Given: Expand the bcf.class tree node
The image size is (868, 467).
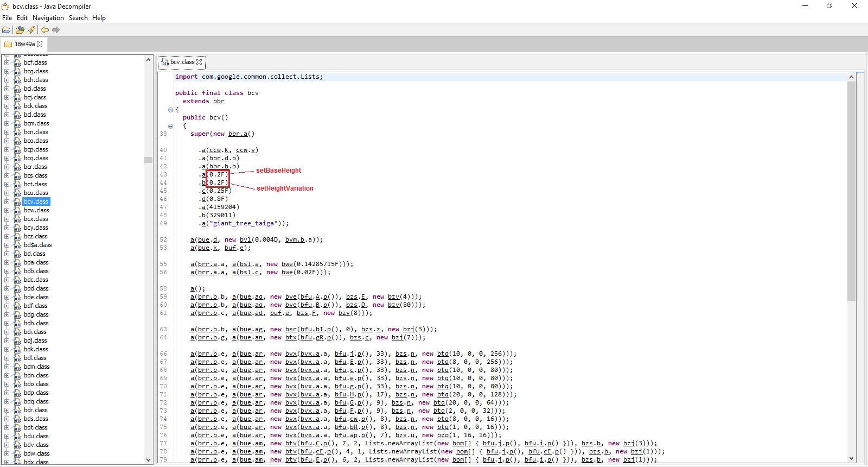Looking at the screenshot, I should (x=7, y=62).
